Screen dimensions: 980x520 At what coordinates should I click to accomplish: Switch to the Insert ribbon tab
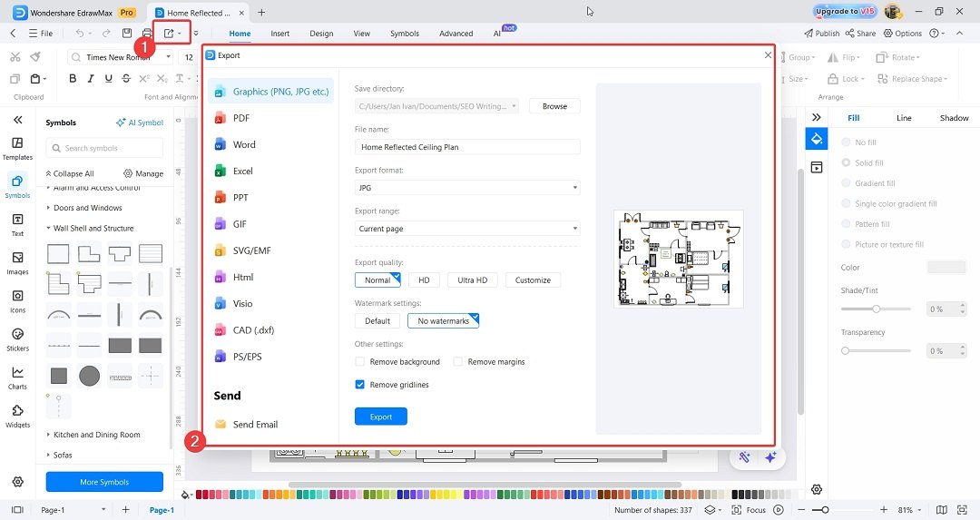pos(280,34)
